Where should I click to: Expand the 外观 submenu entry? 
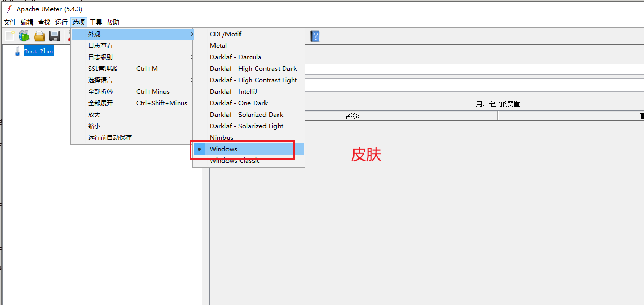tap(132, 34)
